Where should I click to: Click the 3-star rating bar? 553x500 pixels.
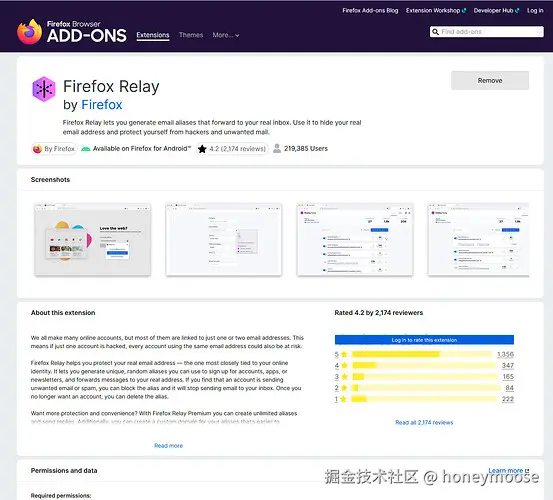pyautogui.click(x=425, y=377)
